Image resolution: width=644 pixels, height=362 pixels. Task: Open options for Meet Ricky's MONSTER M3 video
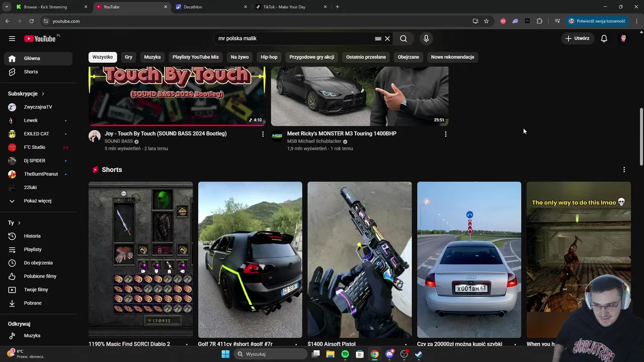(x=445, y=134)
